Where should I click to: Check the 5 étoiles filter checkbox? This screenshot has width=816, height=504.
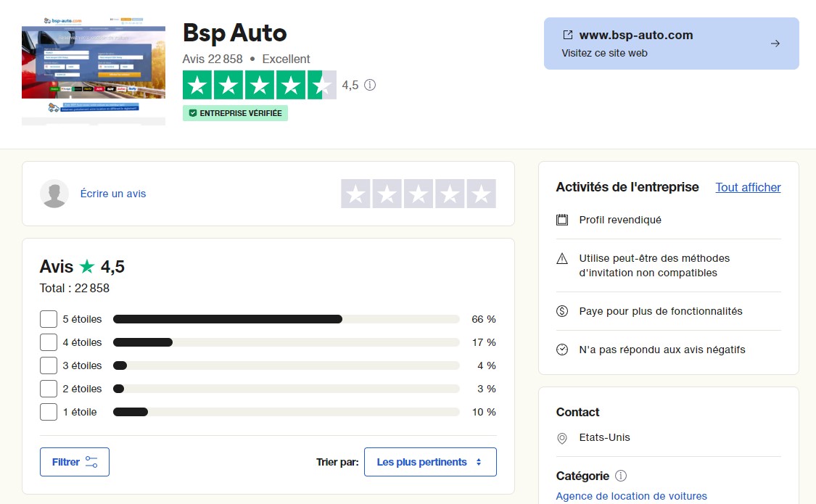49,319
